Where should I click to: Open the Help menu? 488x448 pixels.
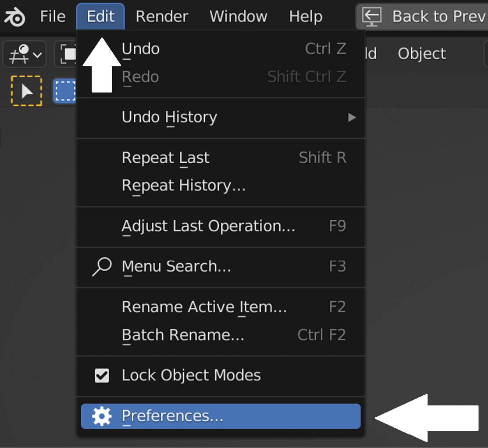(x=306, y=16)
